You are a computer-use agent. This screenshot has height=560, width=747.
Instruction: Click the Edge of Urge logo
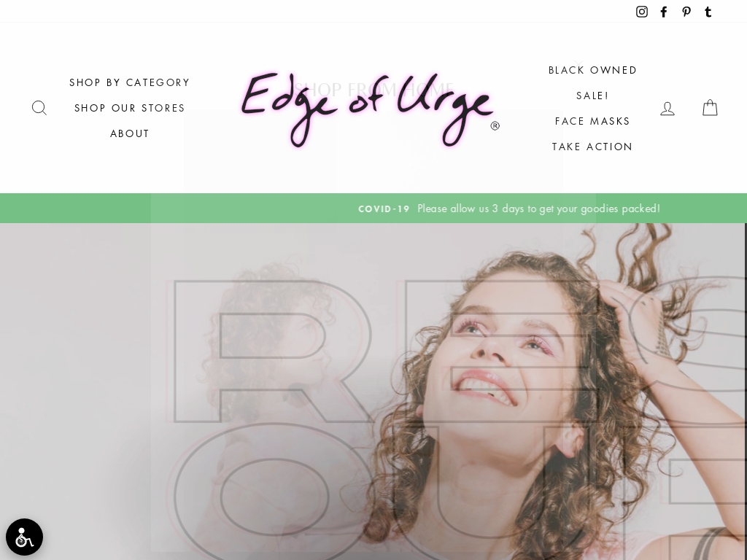370,109
